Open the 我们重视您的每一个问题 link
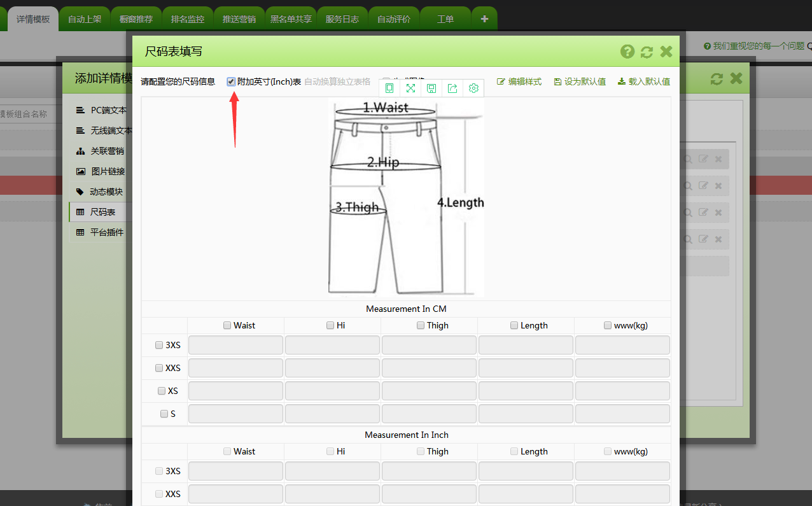 coord(754,46)
